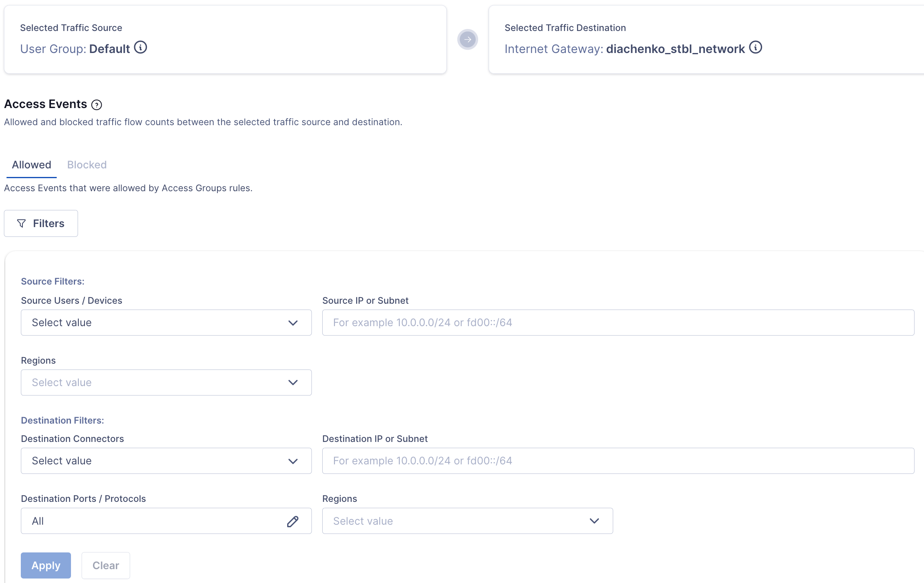Open the Access Events help icon
Viewport: 924px width, 583px height.
point(97,105)
